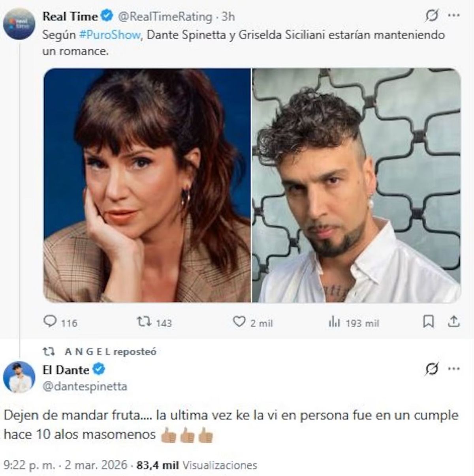This screenshot has height=476, width=474.
Task: Open the #PuroShow hashtag
Action: pyautogui.click(x=110, y=35)
